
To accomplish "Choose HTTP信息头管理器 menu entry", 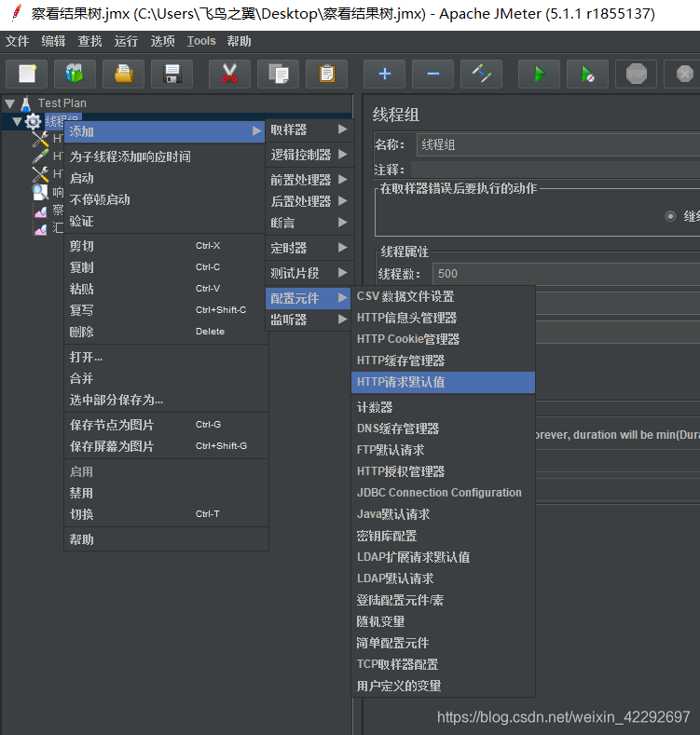I will tap(443, 318).
